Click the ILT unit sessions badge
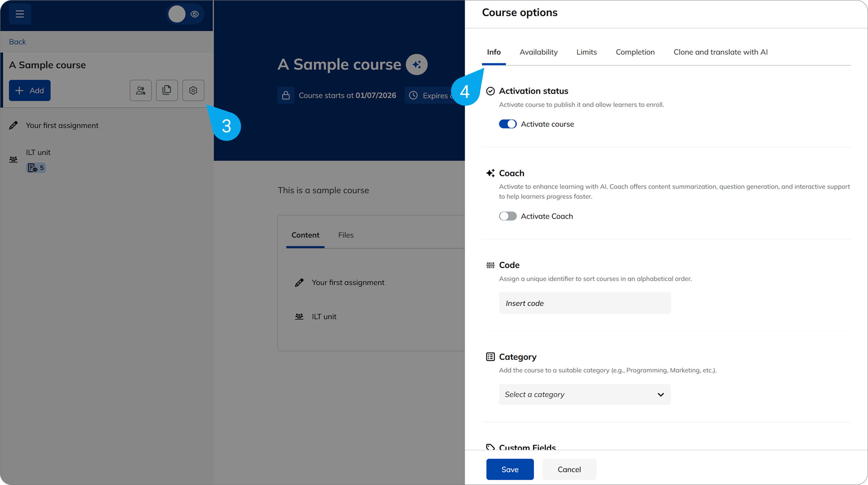The height and width of the screenshot is (485, 868). tap(36, 168)
